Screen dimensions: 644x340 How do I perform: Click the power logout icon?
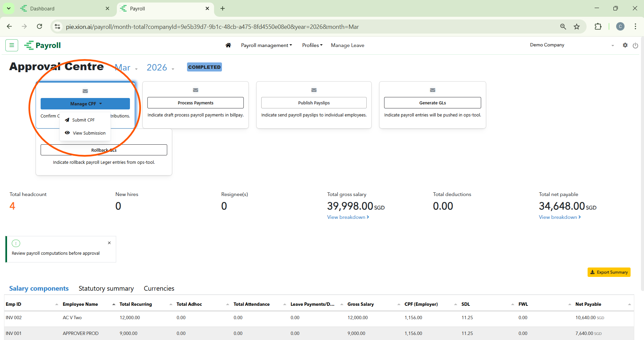[x=635, y=46]
